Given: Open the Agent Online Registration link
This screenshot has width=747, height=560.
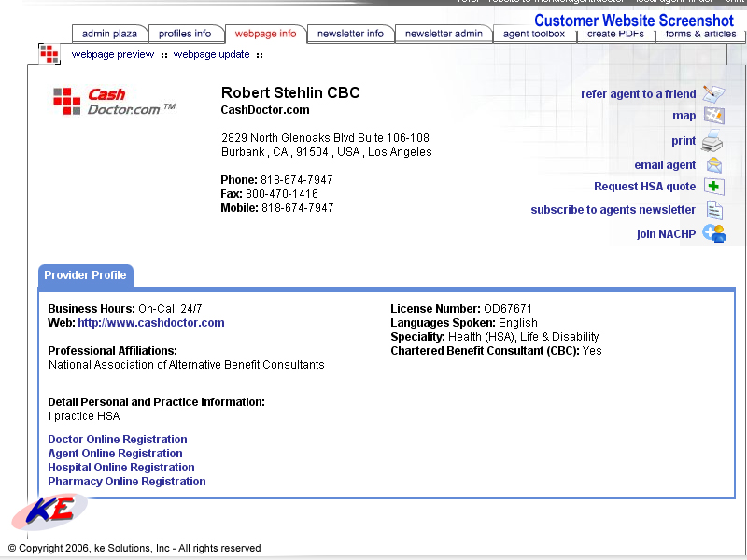Looking at the screenshot, I should (x=115, y=454).
